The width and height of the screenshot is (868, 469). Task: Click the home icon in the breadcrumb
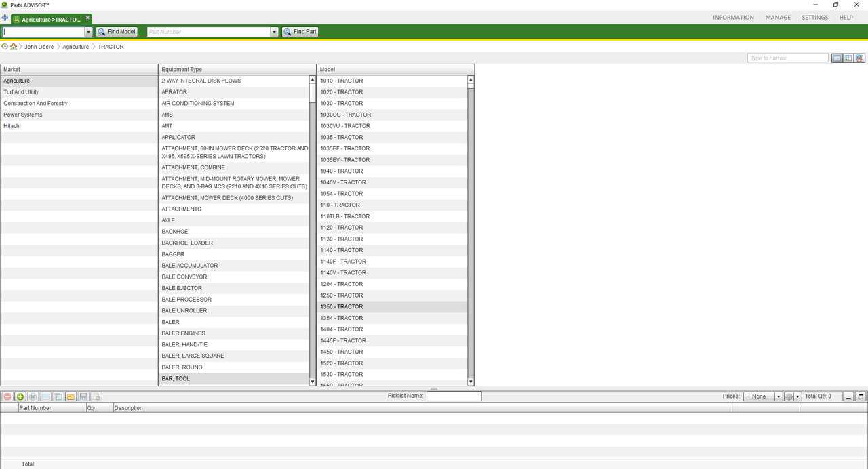pos(14,47)
